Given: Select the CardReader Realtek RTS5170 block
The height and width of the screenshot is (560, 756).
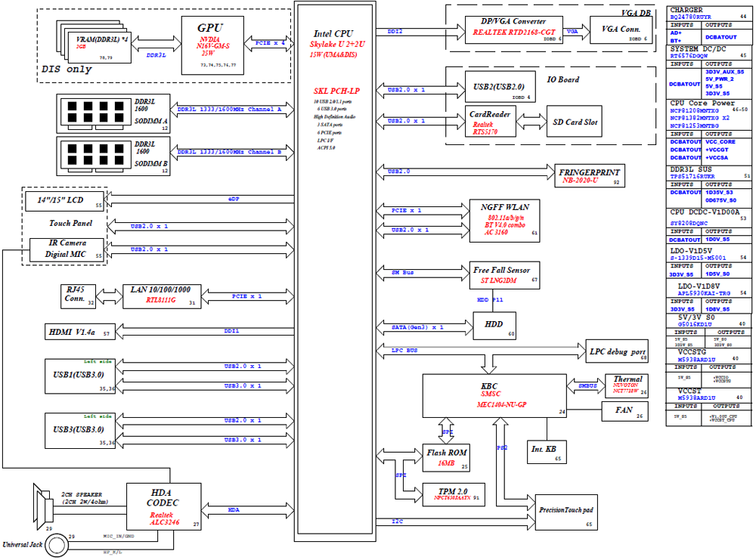Looking at the screenshot, I should (491, 122).
